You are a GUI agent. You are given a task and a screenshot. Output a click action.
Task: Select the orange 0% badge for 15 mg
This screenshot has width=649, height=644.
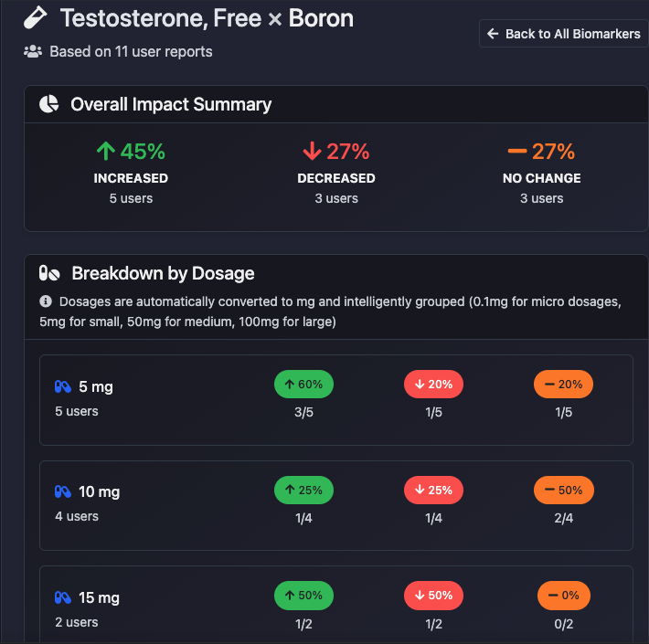(563, 596)
